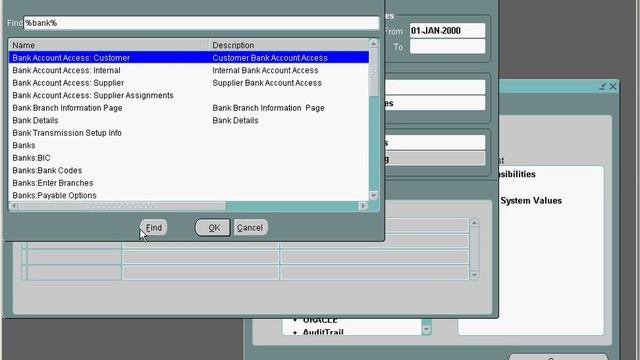
Task: Click the Description column header
Action: (x=289, y=45)
